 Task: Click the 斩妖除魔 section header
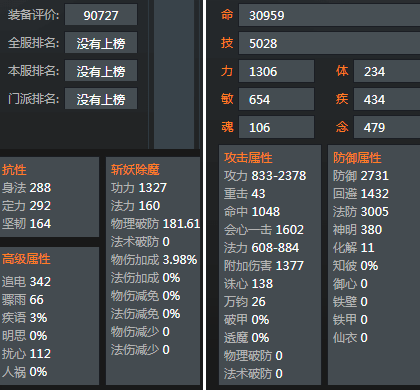click(x=135, y=170)
